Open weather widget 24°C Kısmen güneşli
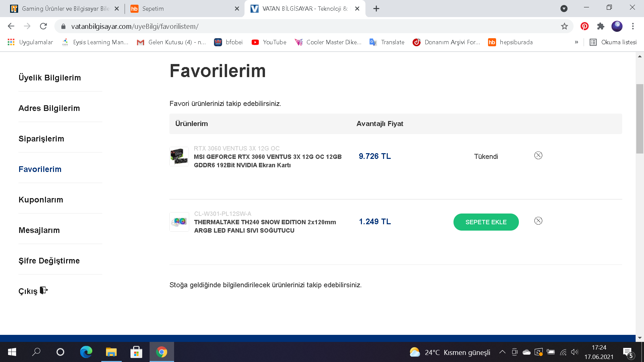Viewport: 644px width, 362px height. (x=450, y=352)
